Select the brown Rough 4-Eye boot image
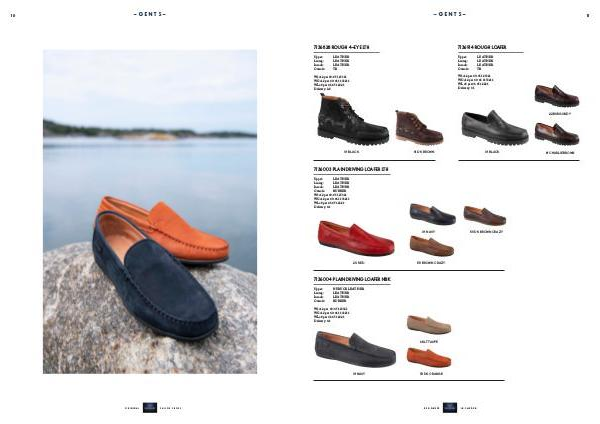The width and height of the screenshot is (600, 424). point(419,127)
